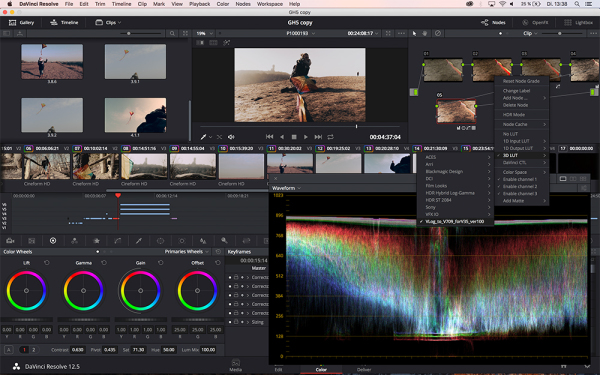
Task: Switch to the Media page
Action: click(x=236, y=366)
